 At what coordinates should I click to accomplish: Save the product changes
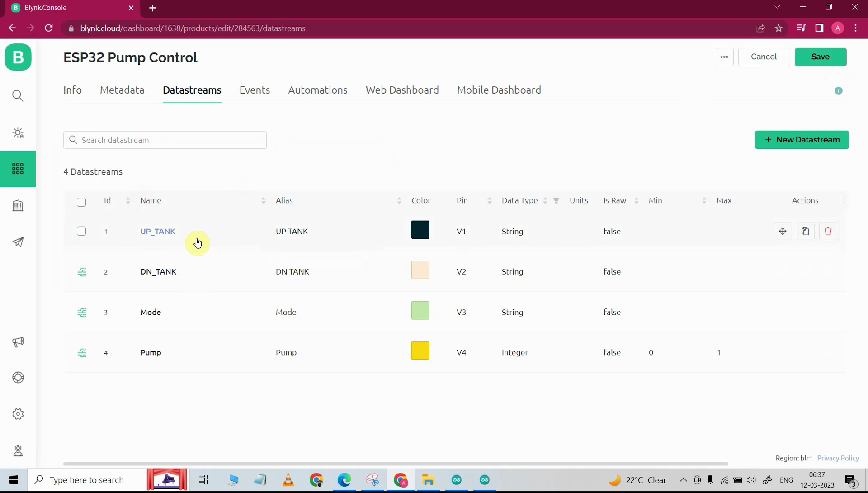[820, 57]
